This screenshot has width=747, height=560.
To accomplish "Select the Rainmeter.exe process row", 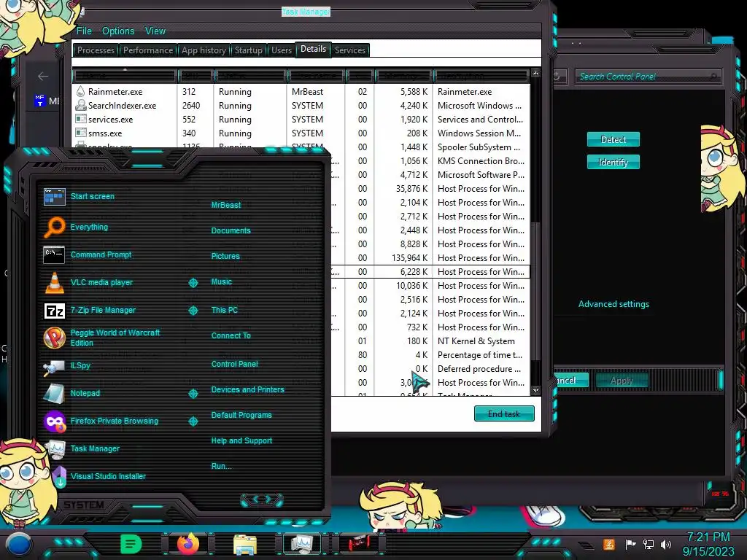I will (301, 92).
